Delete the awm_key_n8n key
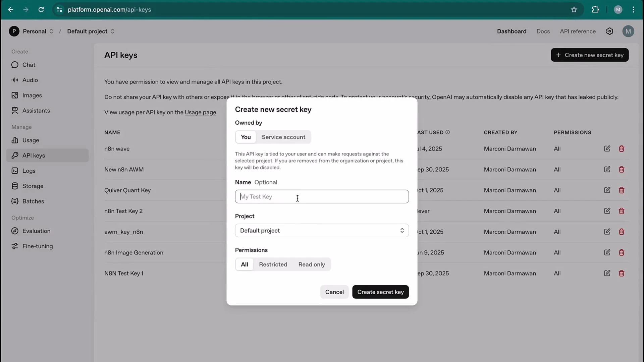644x362 pixels. (x=622, y=232)
